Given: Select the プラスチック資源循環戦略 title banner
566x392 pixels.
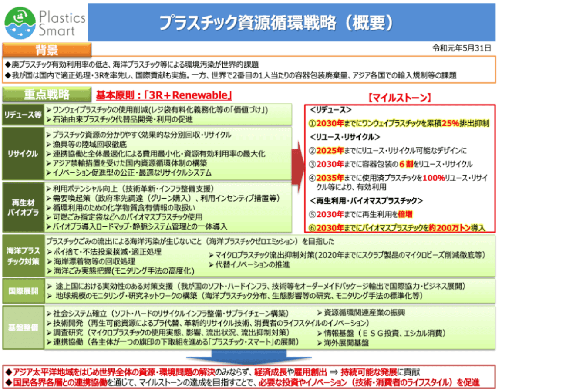Looking at the screenshot, I should pos(291,23).
